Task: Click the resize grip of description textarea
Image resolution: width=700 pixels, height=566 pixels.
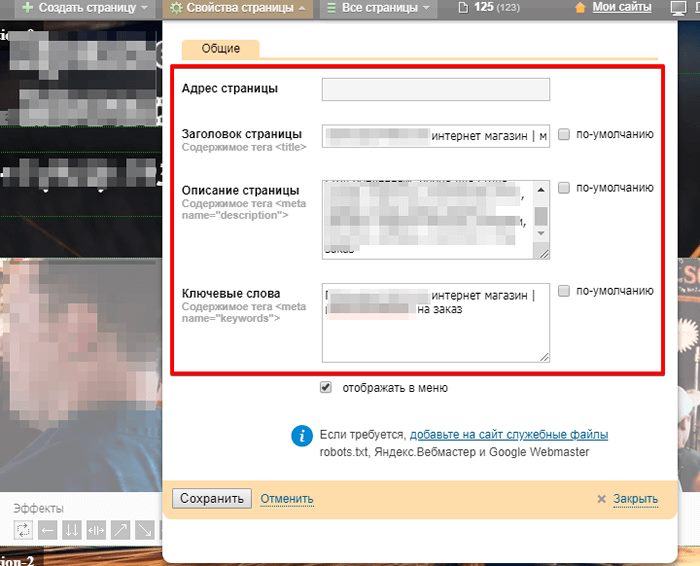Action: (x=544, y=254)
